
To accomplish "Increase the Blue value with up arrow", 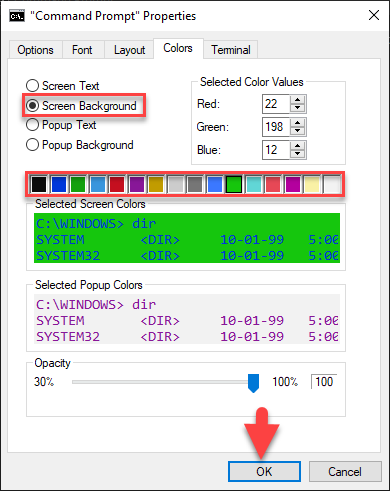I will (297, 146).
